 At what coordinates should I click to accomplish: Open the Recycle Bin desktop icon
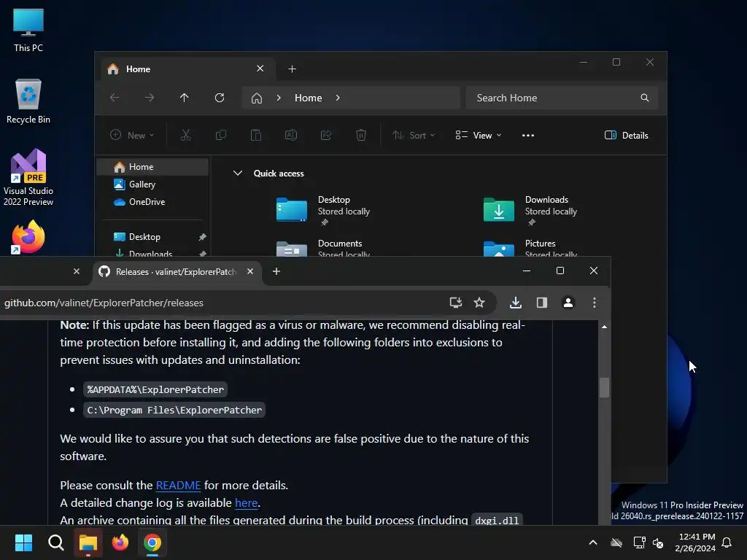[28, 101]
